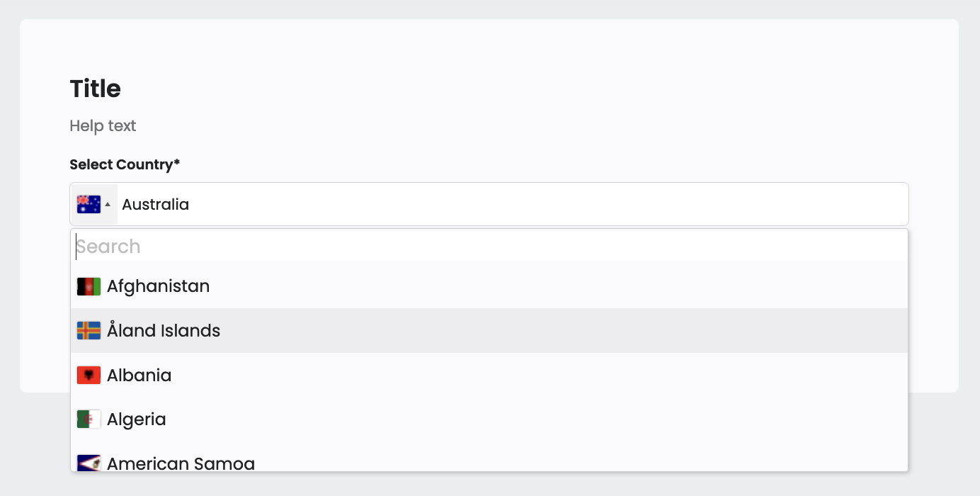Image resolution: width=980 pixels, height=496 pixels.
Task: Click the Algeria flag icon
Action: point(89,419)
